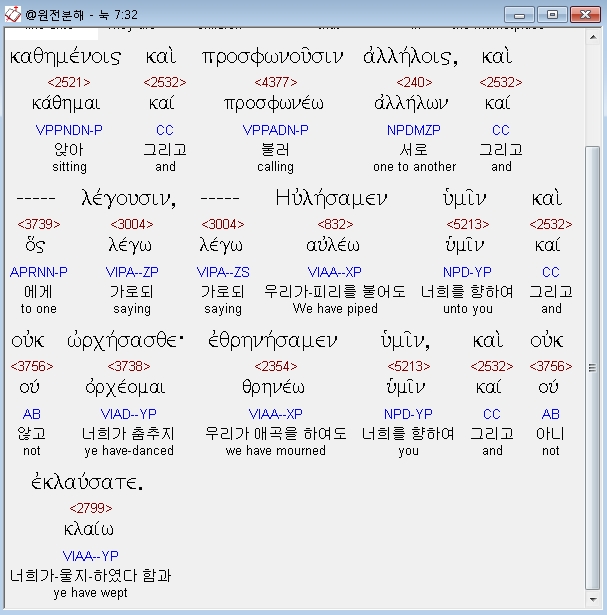Click parsing code VPPADN-P
Screen dimensions: 607x615
276,130
